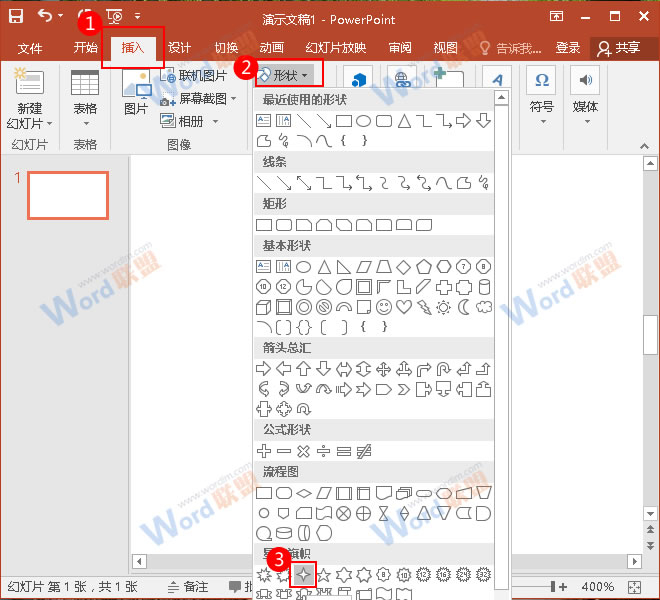Choose the moon shape
The width and height of the screenshot is (660, 600).
coord(464,307)
